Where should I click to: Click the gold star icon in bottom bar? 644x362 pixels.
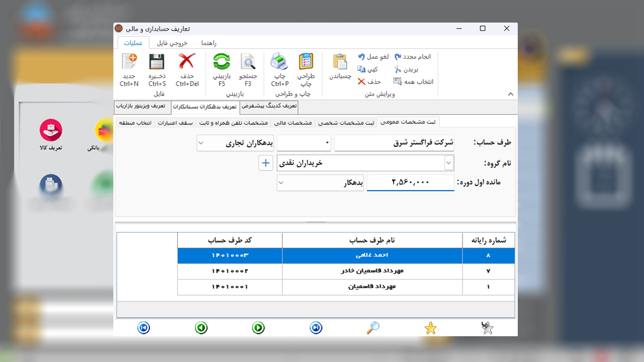[430, 329]
